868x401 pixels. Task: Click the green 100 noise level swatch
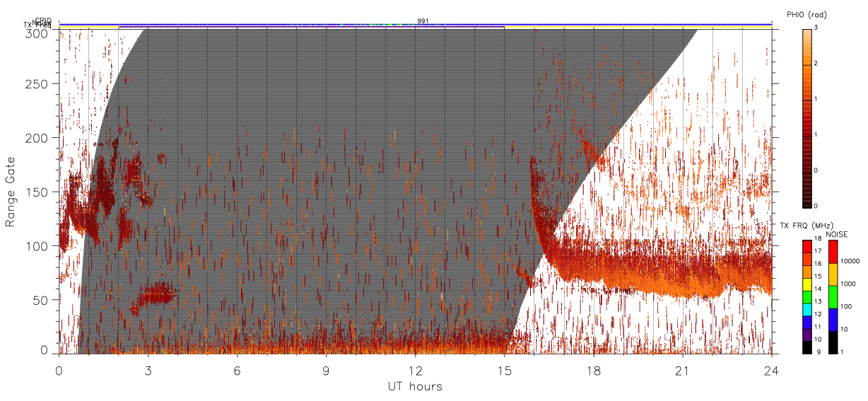pos(833,296)
